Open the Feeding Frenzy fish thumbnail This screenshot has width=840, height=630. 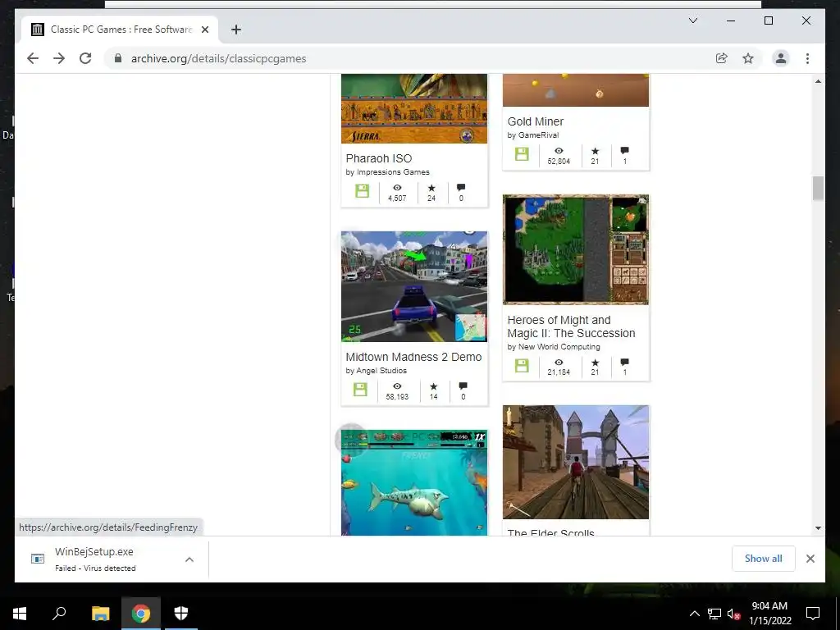point(414,482)
